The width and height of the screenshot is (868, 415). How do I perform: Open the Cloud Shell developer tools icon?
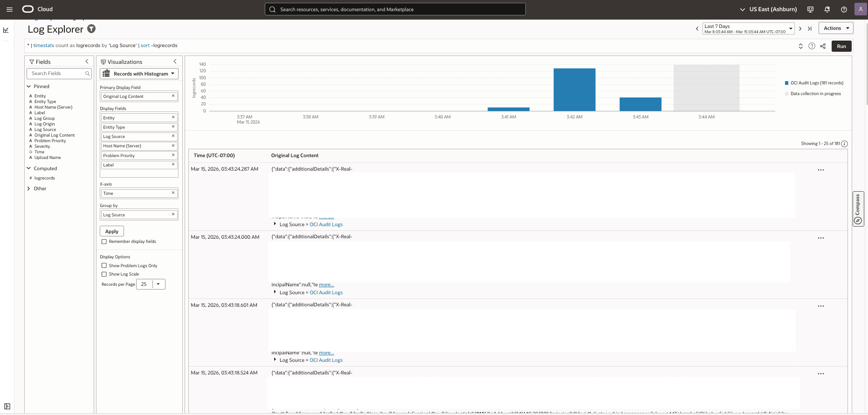click(810, 9)
